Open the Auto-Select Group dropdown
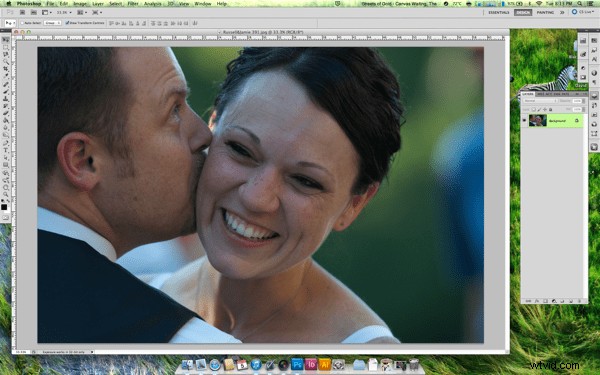Image resolution: width=600 pixels, height=375 pixels. coord(52,23)
